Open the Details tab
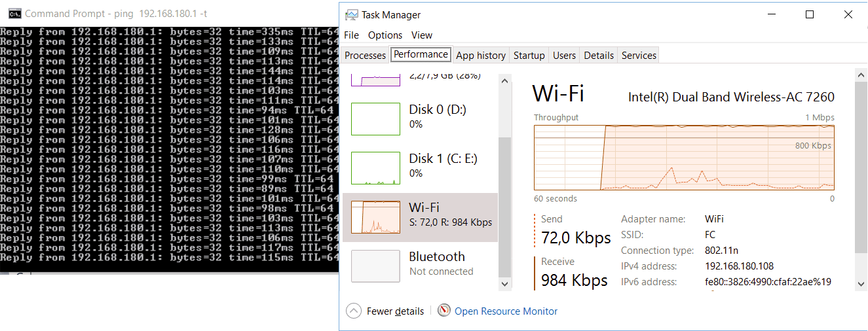The image size is (868, 331). pyautogui.click(x=599, y=56)
